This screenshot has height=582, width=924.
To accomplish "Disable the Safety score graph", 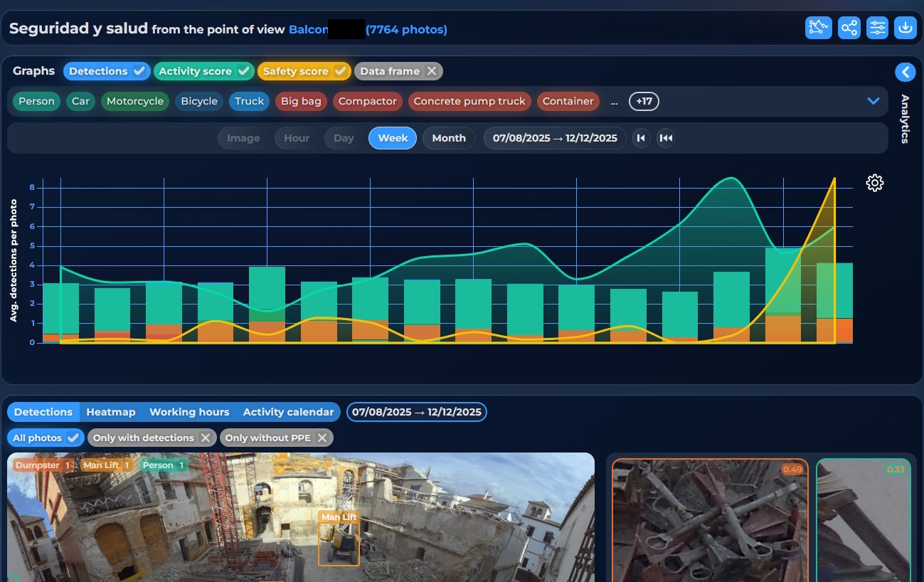I will click(x=304, y=71).
